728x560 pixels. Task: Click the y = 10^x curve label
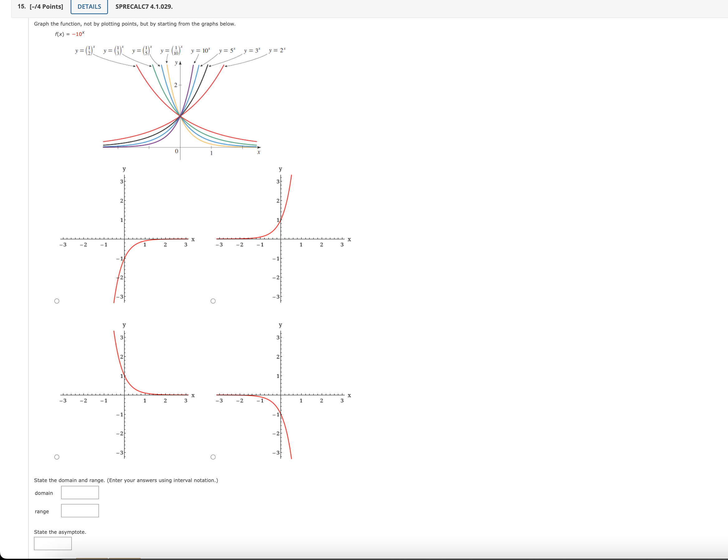[x=201, y=51]
